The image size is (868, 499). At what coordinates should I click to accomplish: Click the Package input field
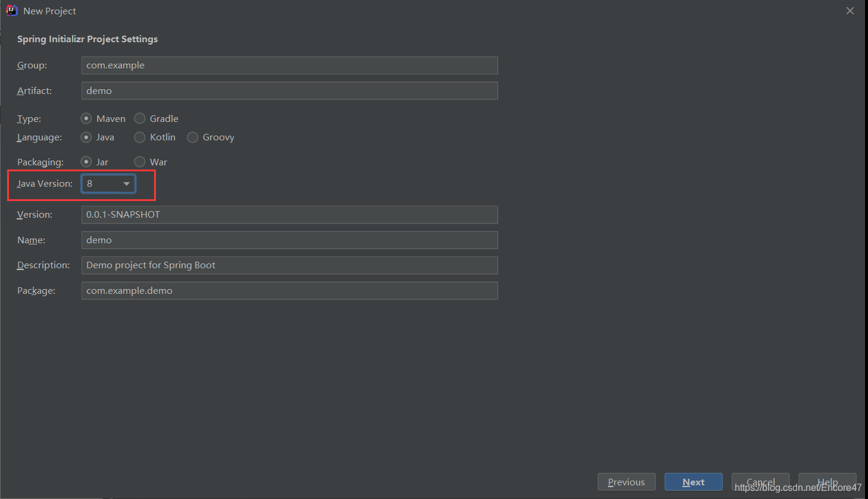pyautogui.click(x=289, y=290)
